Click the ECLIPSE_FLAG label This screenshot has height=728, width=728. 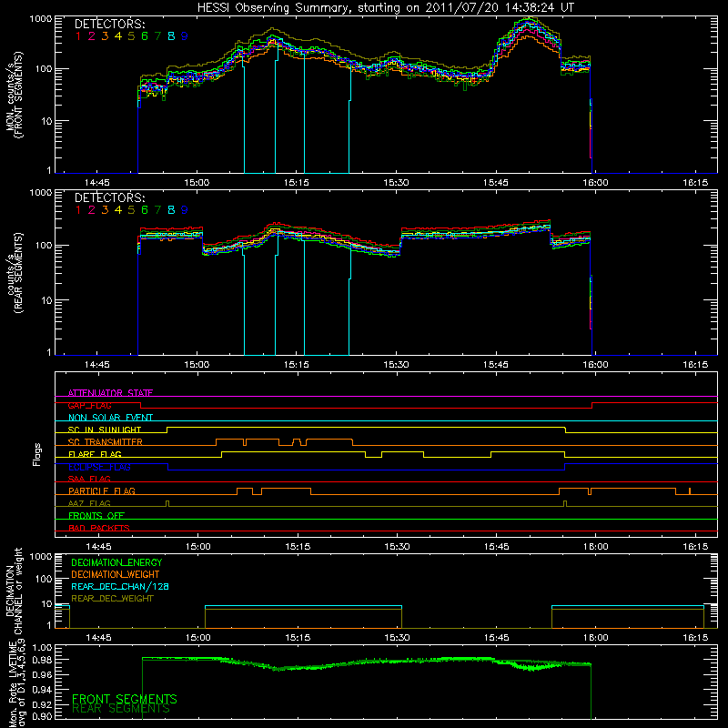99,467
